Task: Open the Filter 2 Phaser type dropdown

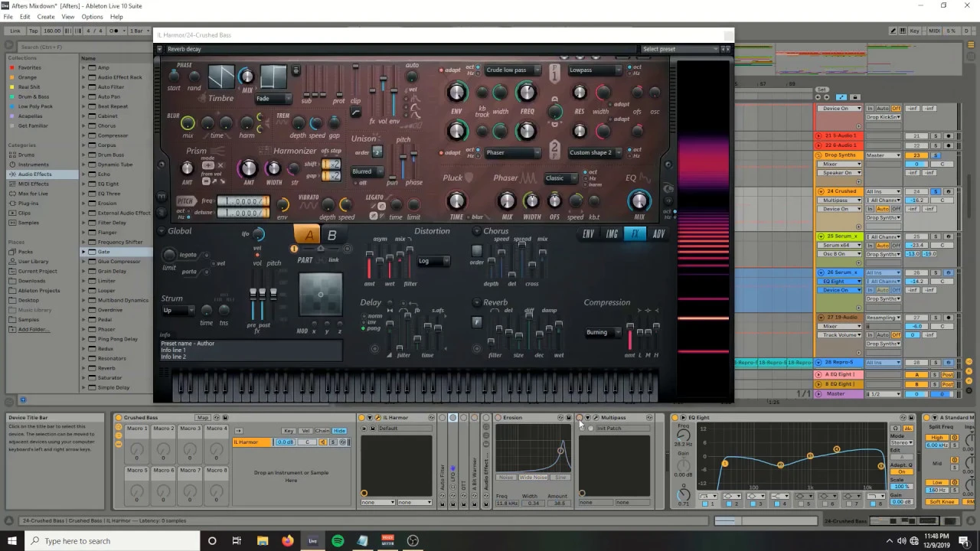Action: (513, 153)
